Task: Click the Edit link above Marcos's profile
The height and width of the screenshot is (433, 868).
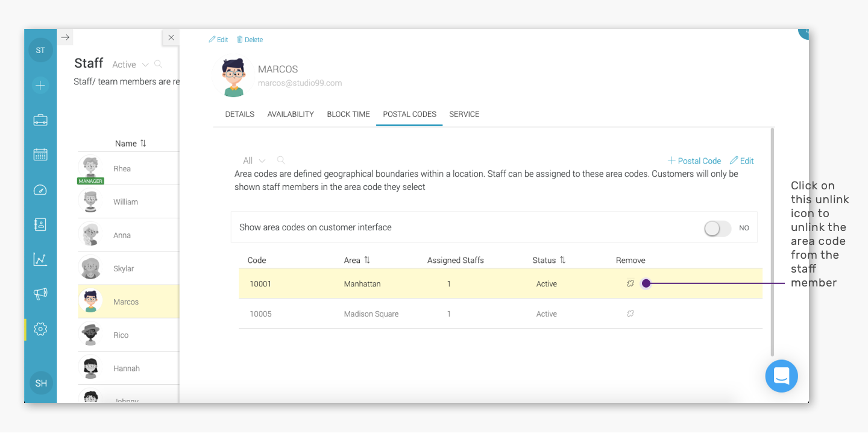Action: 218,40
